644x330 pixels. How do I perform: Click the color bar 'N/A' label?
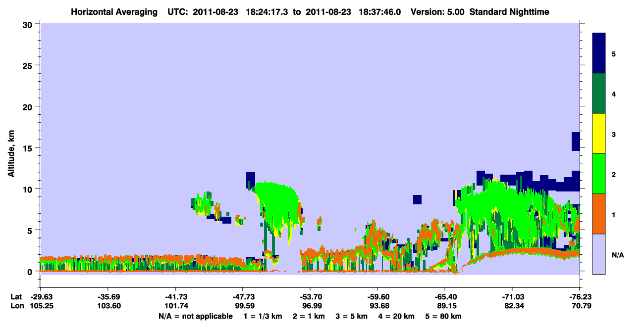tap(618, 255)
